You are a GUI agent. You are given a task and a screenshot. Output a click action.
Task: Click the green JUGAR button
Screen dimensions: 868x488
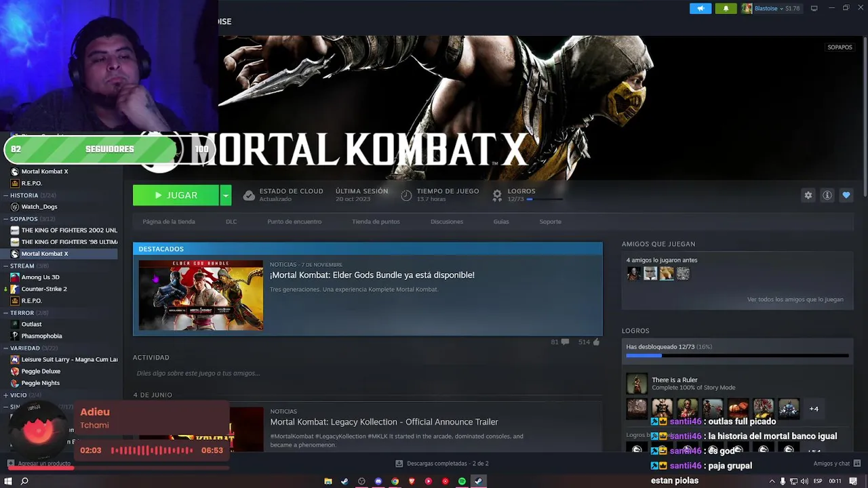[176, 195]
